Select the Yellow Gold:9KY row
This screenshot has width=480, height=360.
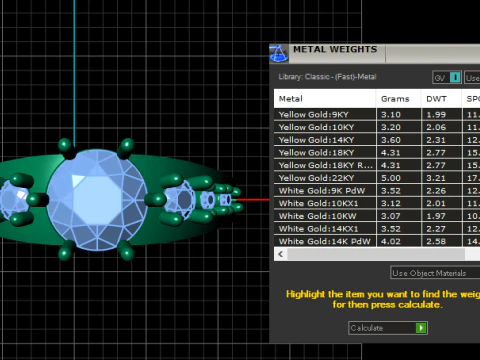click(x=377, y=115)
